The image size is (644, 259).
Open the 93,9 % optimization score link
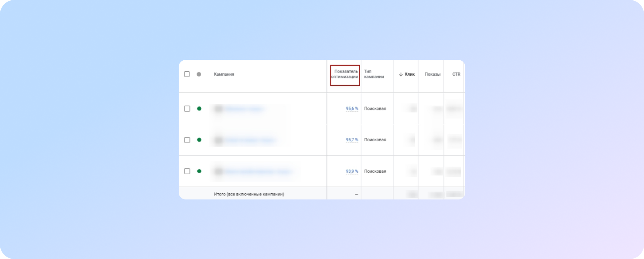(x=352, y=171)
